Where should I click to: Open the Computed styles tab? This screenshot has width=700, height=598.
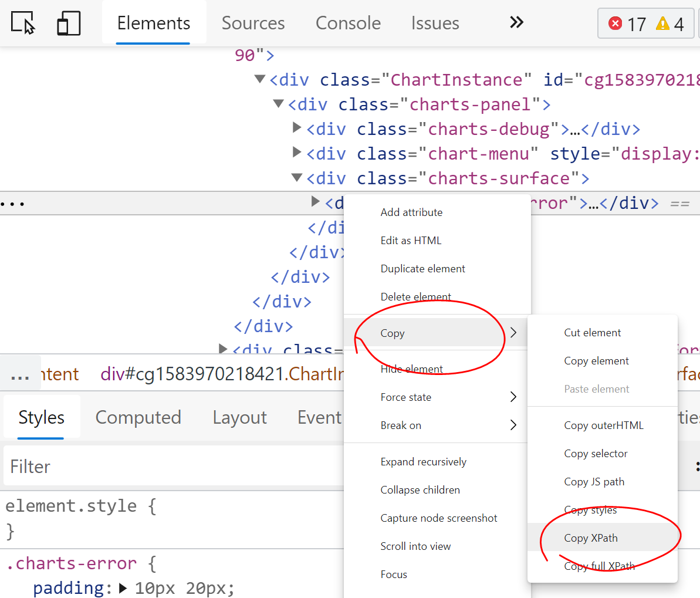pyautogui.click(x=138, y=417)
